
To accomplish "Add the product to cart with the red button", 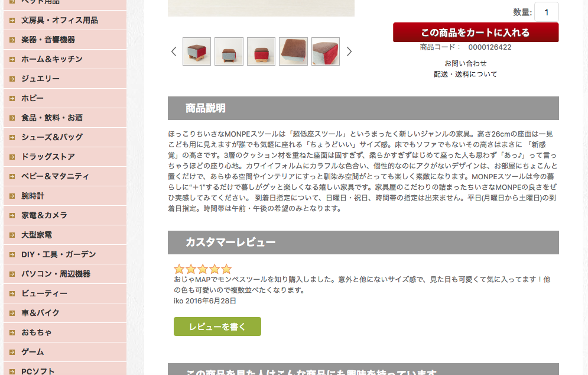I will coord(476,33).
